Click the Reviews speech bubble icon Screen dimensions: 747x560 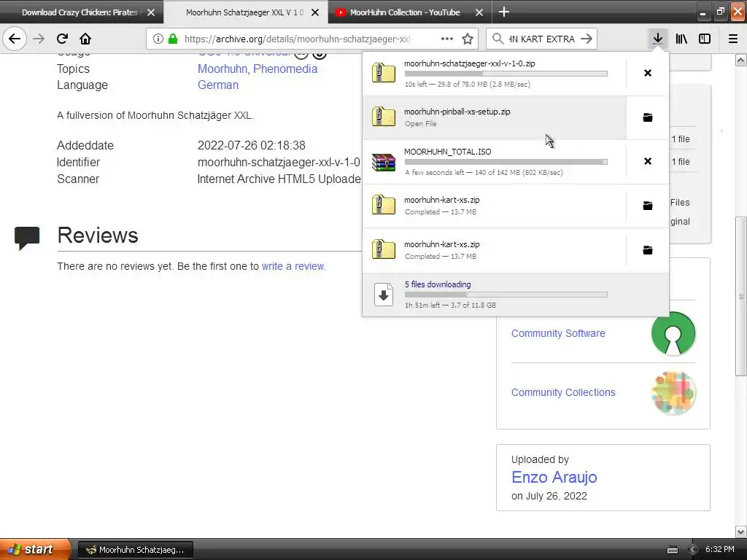(x=27, y=238)
